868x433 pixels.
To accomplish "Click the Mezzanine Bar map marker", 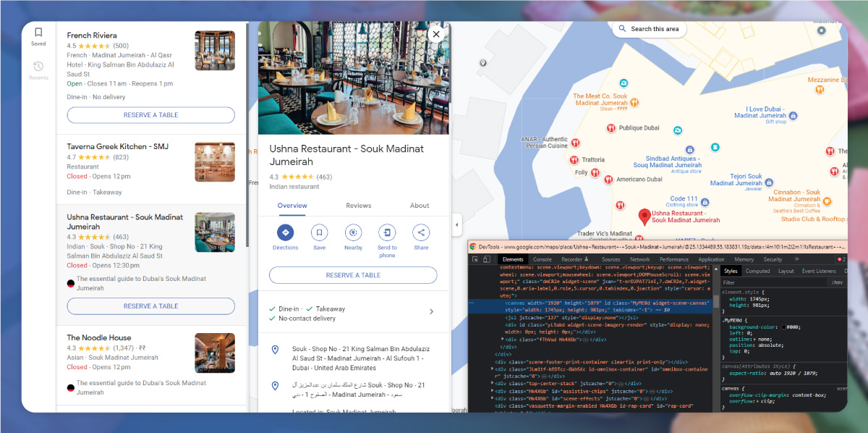I will pyautogui.click(x=819, y=90).
